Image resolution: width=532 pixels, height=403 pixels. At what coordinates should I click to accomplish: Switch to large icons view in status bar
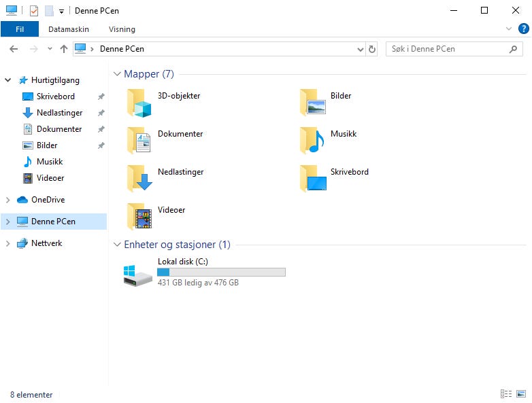521,393
